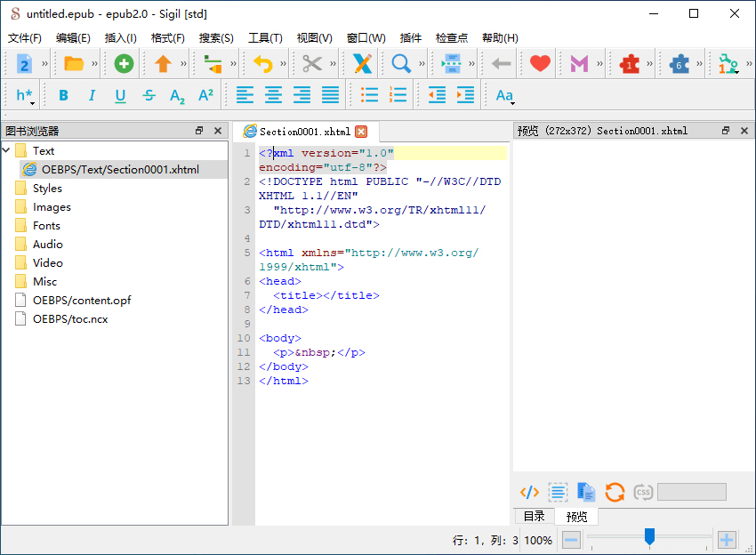Click the Undo arrow icon

tap(262, 63)
